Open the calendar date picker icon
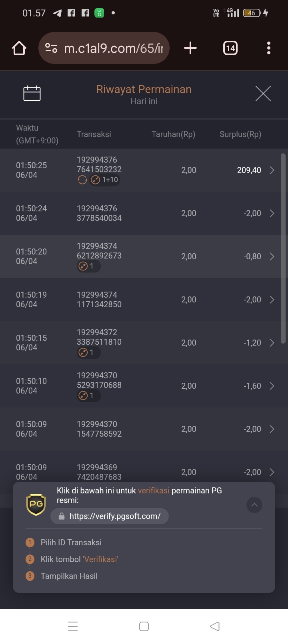The width and height of the screenshot is (288, 644). pos(32,93)
